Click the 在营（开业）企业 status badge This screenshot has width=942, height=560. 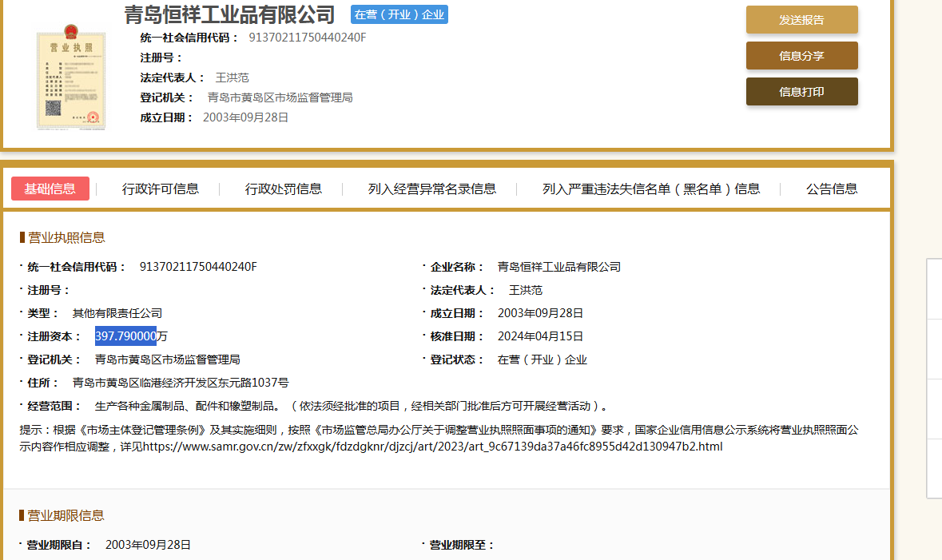399,14
